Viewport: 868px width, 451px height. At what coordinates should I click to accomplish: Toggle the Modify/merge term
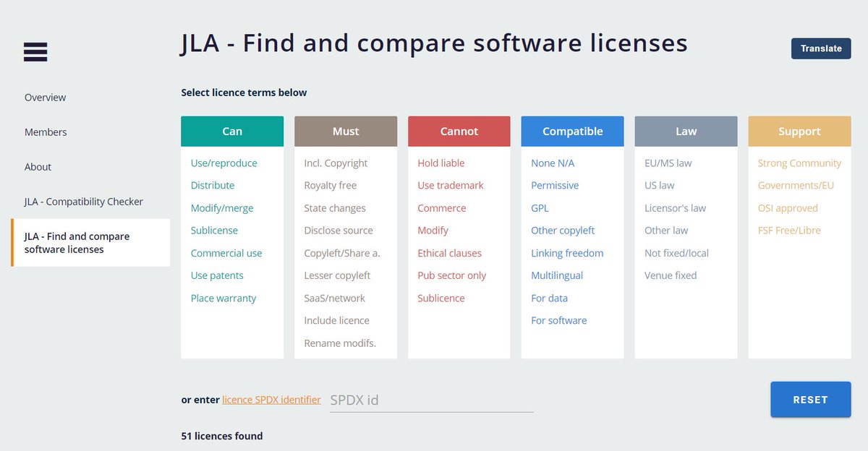click(222, 208)
